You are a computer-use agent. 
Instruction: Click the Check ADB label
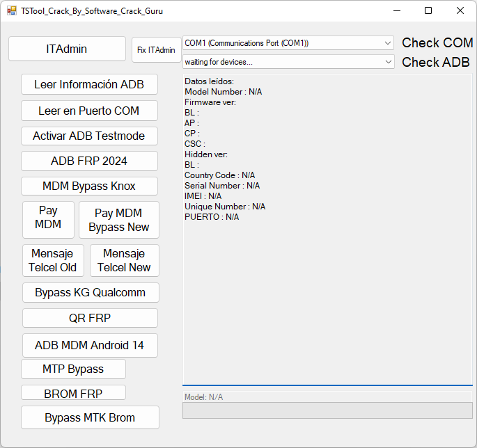[436, 63]
